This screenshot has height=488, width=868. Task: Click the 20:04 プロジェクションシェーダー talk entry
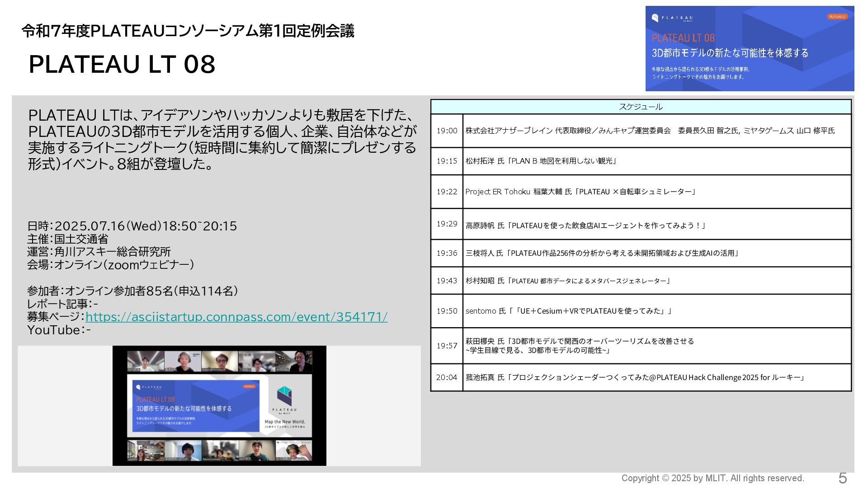point(635,377)
